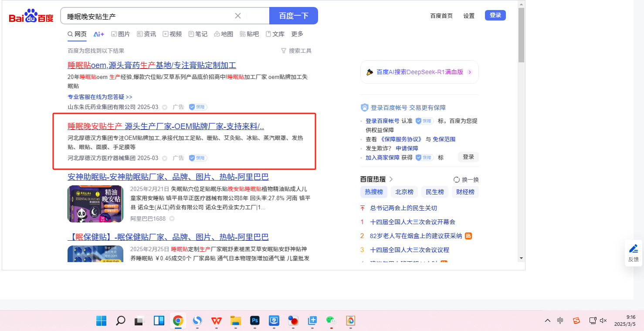Expand the 更多 search categories

pyautogui.click(x=297, y=34)
